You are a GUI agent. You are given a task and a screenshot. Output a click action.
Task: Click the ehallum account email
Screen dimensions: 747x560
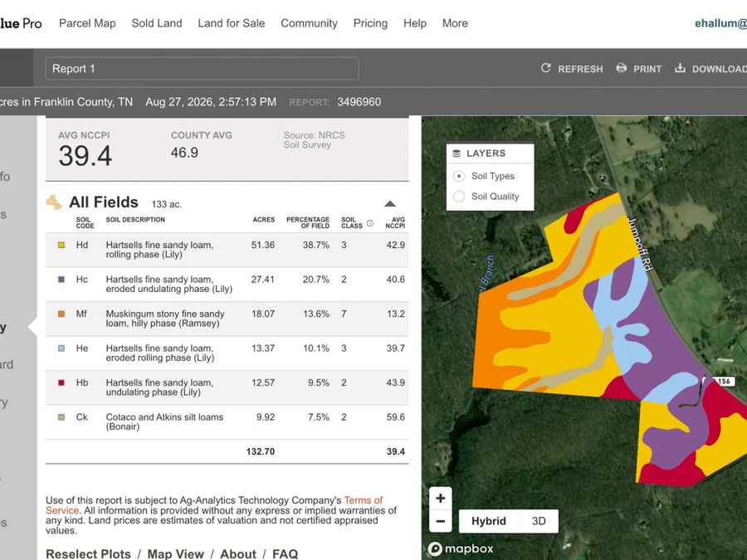pos(720,23)
